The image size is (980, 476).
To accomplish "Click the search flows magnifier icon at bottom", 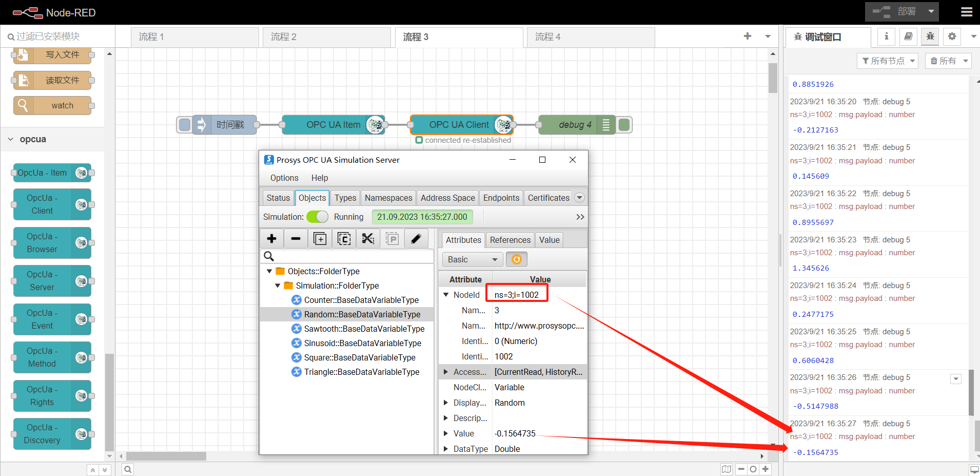I will point(128,469).
